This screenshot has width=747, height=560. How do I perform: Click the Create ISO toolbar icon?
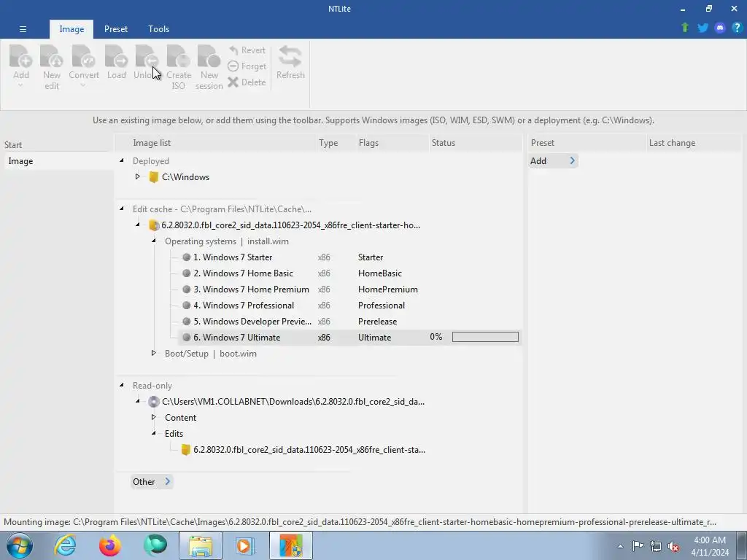(178, 56)
